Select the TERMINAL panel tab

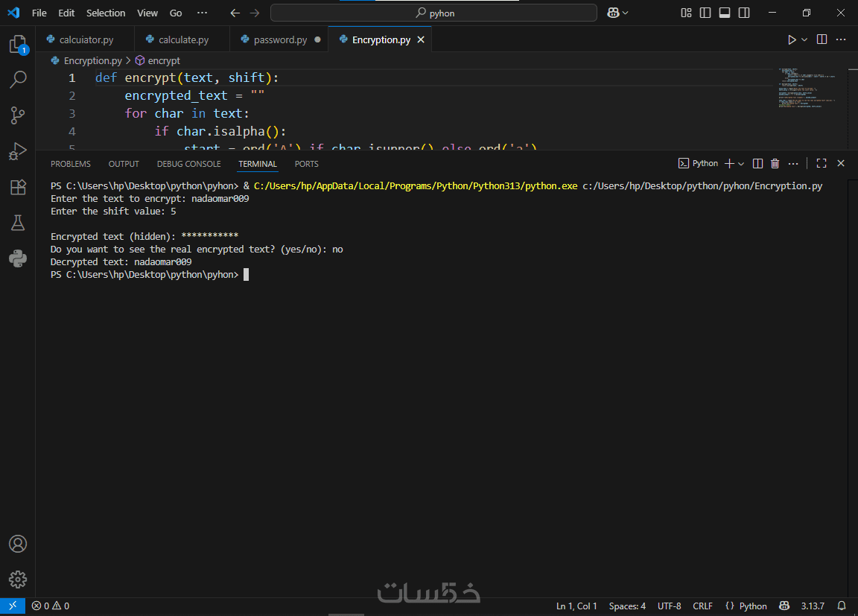click(x=258, y=164)
